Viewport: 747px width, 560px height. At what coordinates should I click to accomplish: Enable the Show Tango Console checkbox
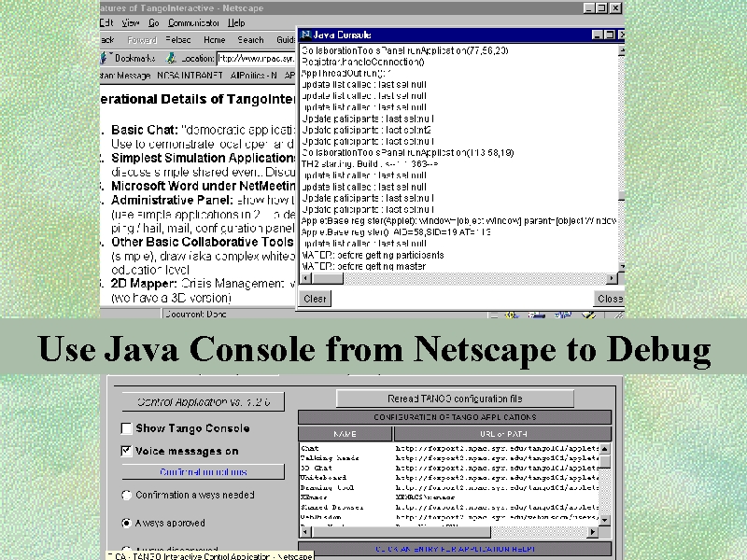pos(126,428)
